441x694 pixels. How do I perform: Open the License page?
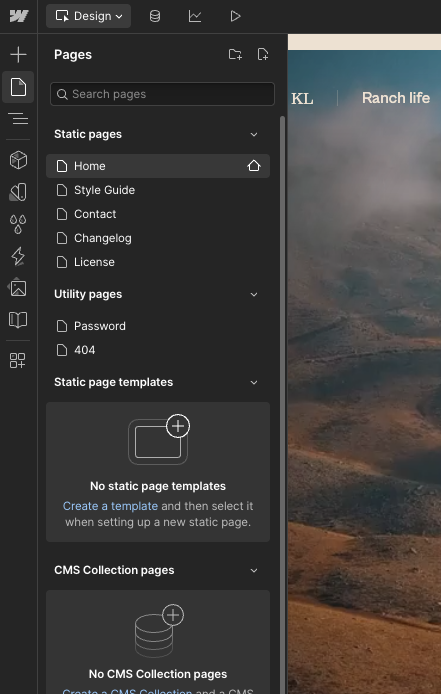158,262
